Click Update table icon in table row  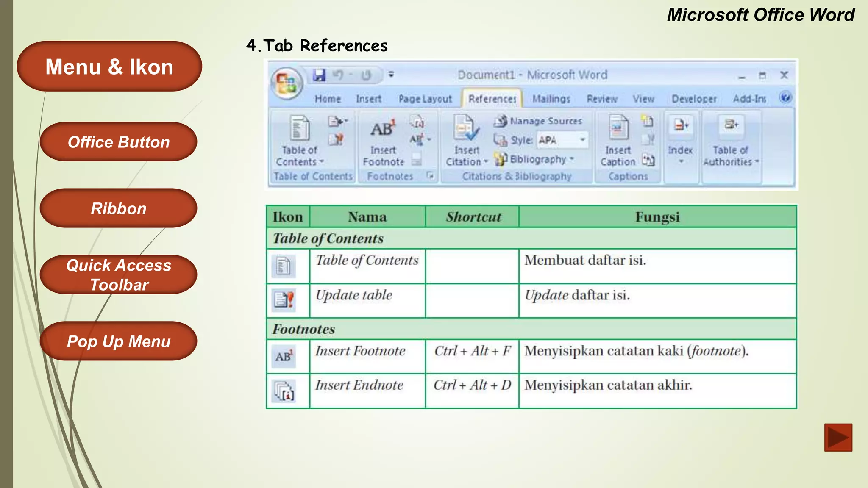pyautogui.click(x=284, y=300)
